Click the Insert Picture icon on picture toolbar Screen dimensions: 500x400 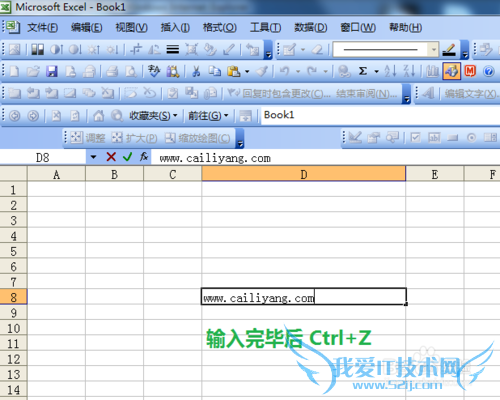tap(14, 50)
